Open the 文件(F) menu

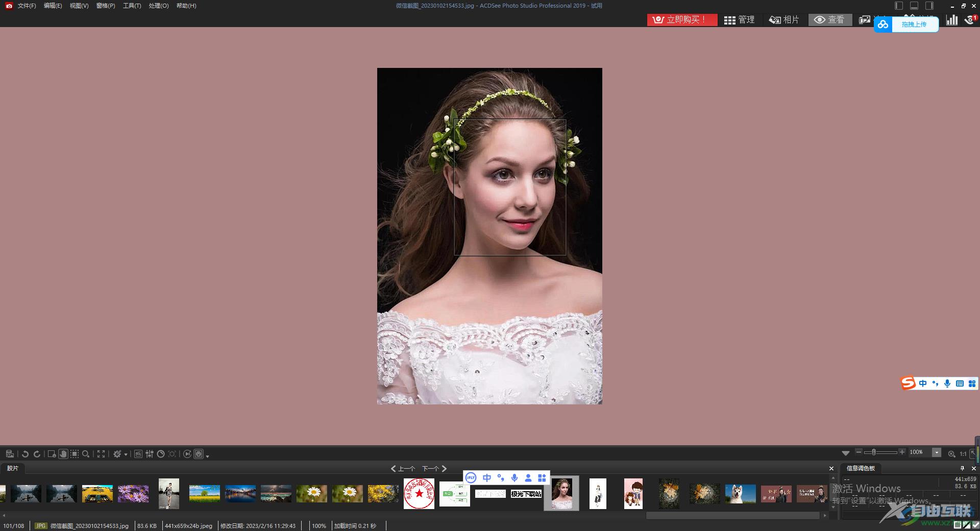[x=27, y=6]
